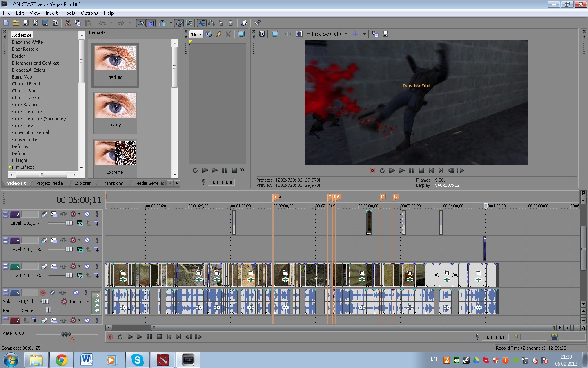Select the Normal Edit tool

(x=201, y=23)
